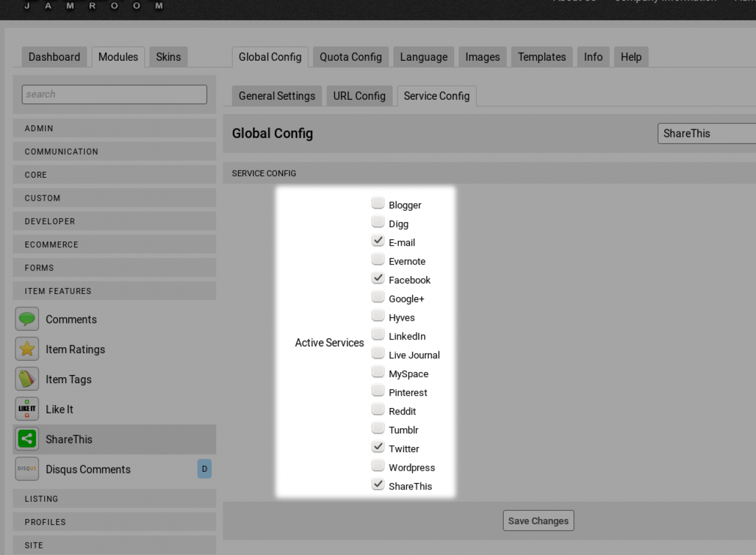Expand the LISTING module category
Screen dimensions: 756x555
click(115, 499)
